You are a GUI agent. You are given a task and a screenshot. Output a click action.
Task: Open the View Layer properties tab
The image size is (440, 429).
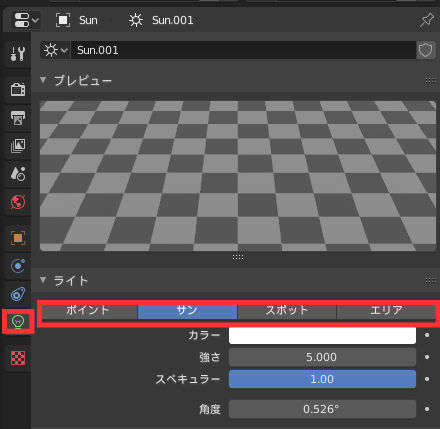[x=18, y=146]
